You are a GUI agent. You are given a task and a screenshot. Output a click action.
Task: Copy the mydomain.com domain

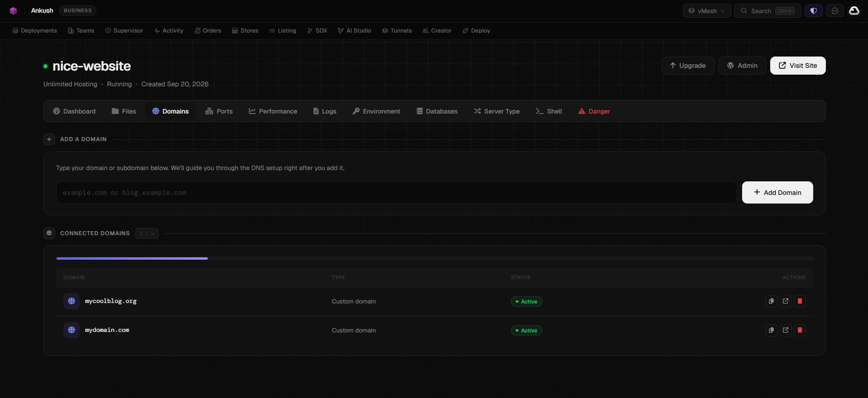(771, 330)
